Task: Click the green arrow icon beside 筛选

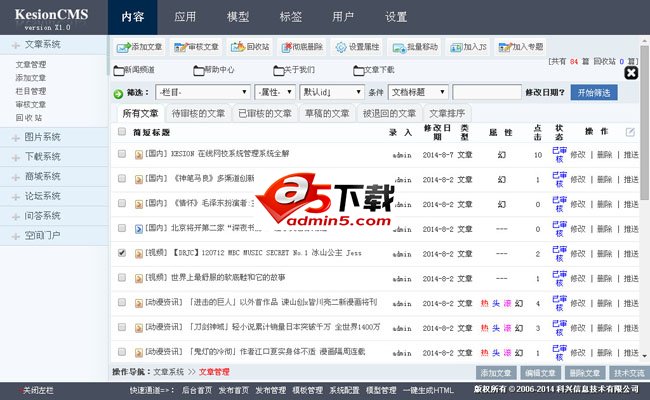Action: tap(118, 94)
